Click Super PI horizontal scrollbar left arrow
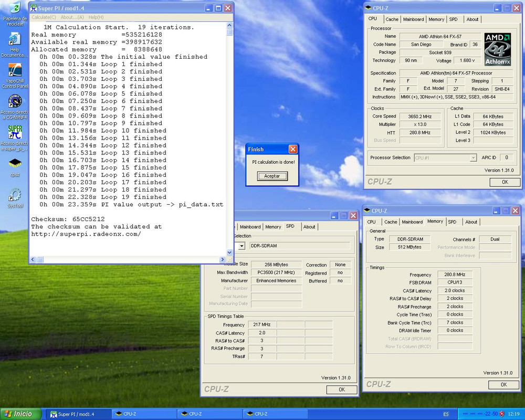The height and width of the screenshot is (420, 525). tap(33, 259)
